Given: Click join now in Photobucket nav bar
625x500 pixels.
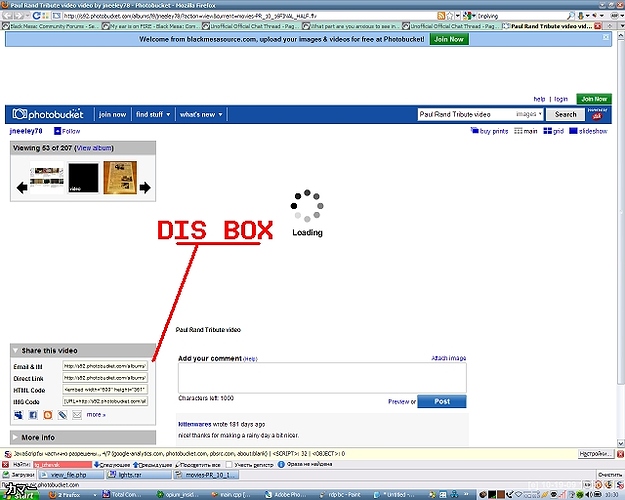Looking at the screenshot, I should coord(112,114).
